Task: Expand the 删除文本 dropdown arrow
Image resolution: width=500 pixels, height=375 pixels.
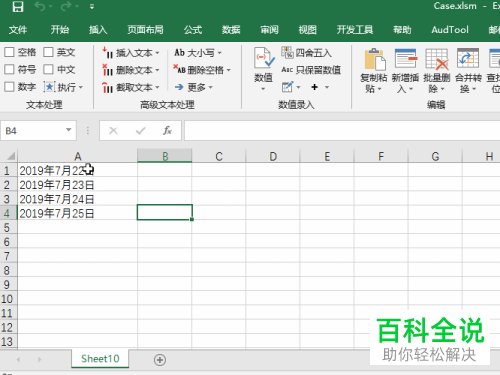Action: coord(157,70)
